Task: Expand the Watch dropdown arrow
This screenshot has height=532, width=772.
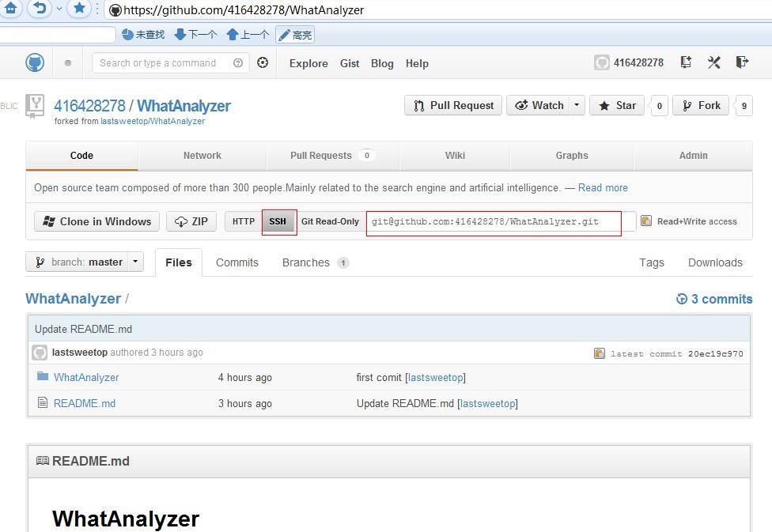Action: tap(575, 104)
